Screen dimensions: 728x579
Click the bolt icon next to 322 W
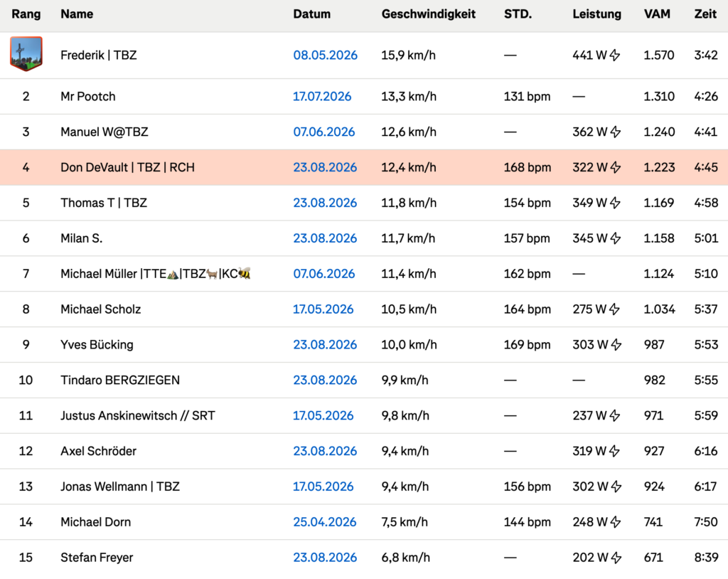(x=615, y=167)
